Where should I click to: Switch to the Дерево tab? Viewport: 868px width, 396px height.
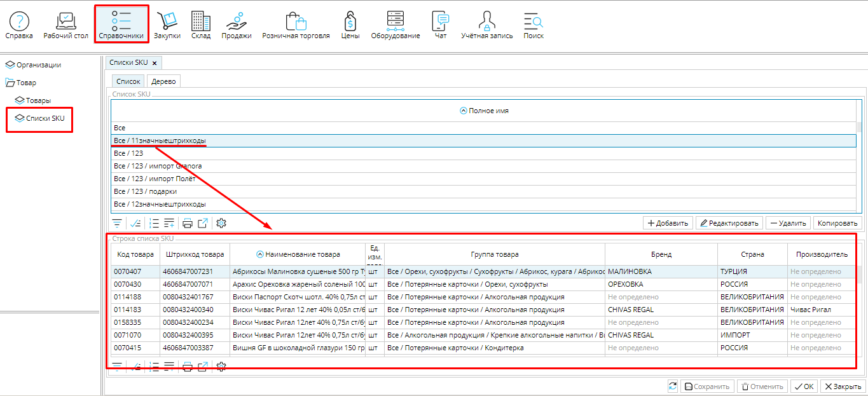(164, 81)
